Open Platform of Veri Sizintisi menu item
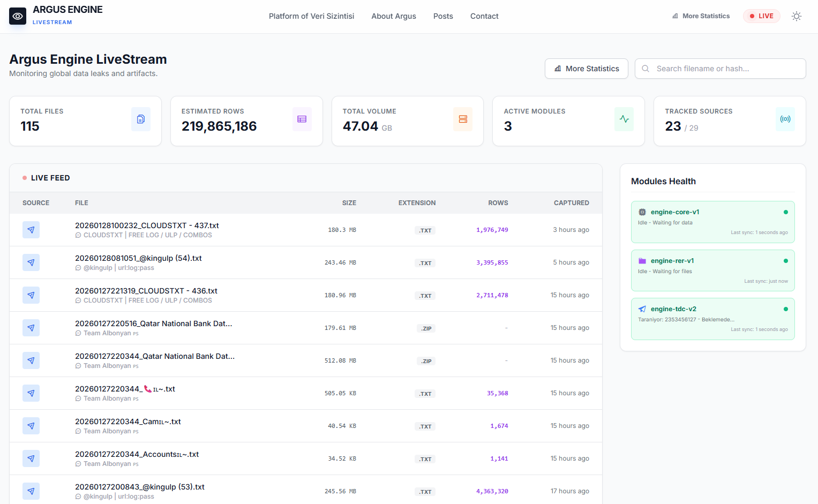The height and width of the screenshot is (504, 818). click(x=311, y=16)
